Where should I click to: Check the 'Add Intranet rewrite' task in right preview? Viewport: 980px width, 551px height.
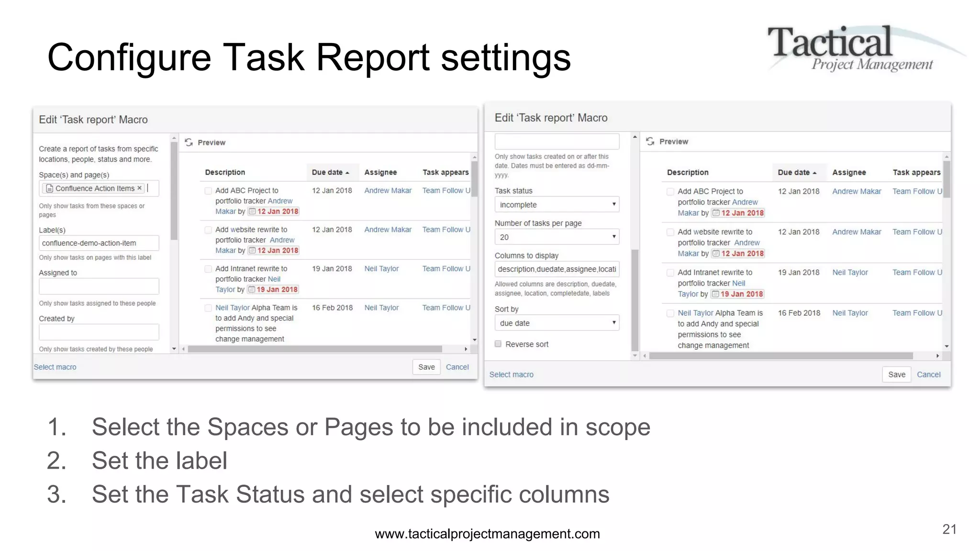coord(670,273)
